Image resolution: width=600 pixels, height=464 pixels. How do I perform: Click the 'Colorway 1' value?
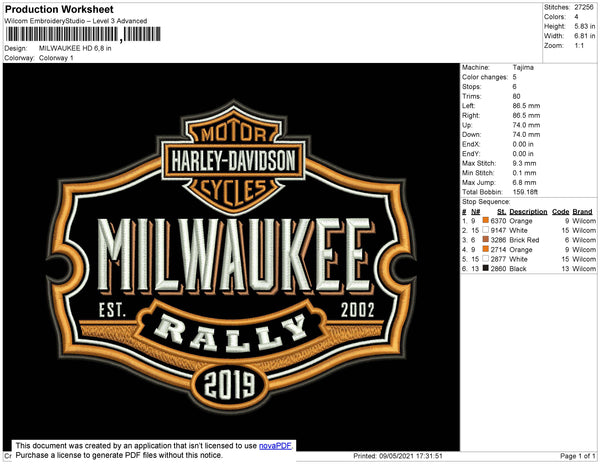(x=56, y=58)
